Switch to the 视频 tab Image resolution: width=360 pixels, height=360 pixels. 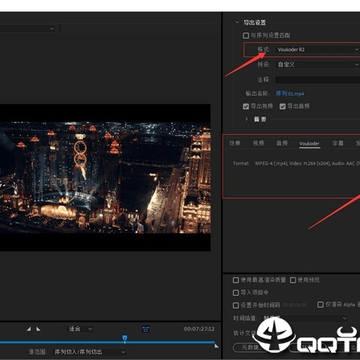click(x=258, y=143)
